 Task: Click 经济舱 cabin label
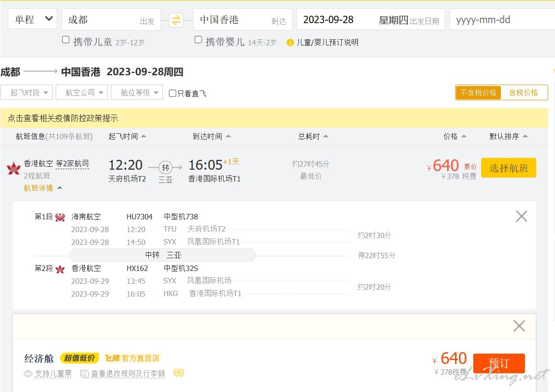coord(39,359)
